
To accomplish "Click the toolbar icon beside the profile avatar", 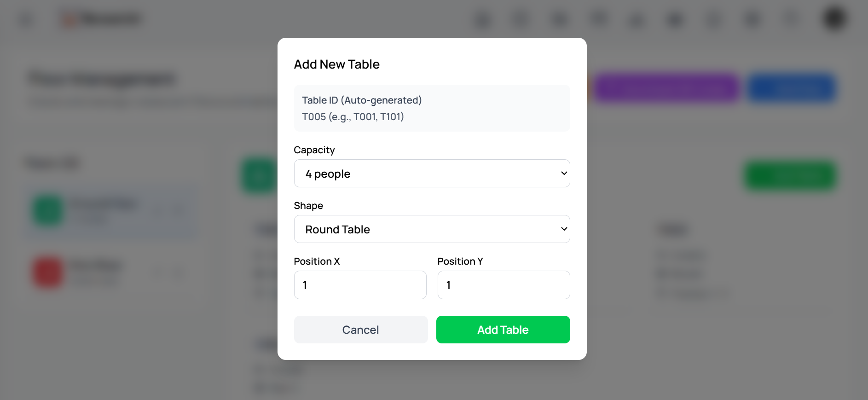I will 791,19.
